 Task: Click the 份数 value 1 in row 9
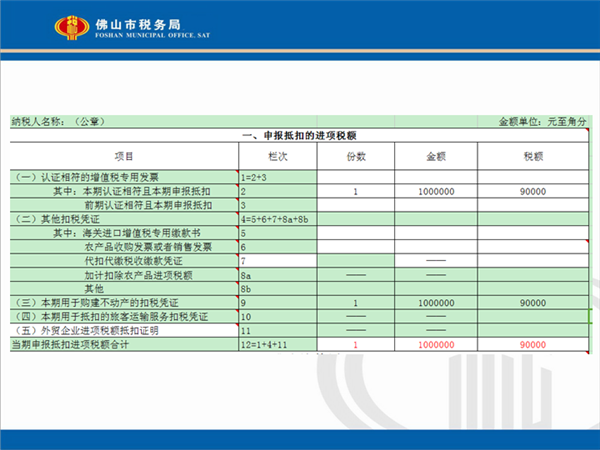[356, 303]
